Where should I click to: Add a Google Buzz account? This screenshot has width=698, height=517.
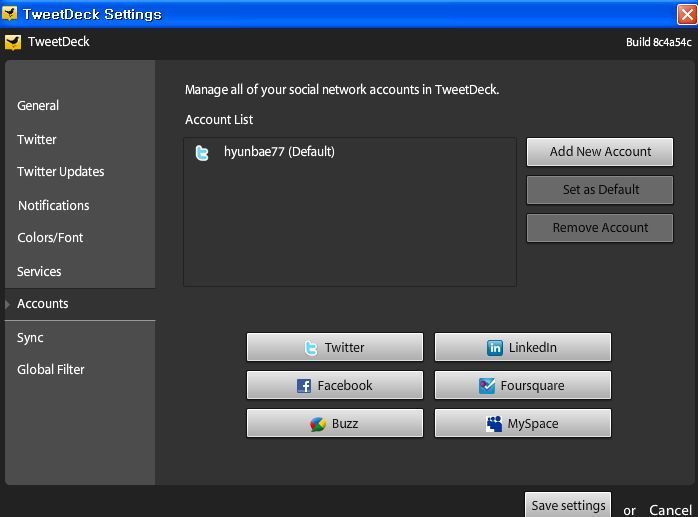335,423
